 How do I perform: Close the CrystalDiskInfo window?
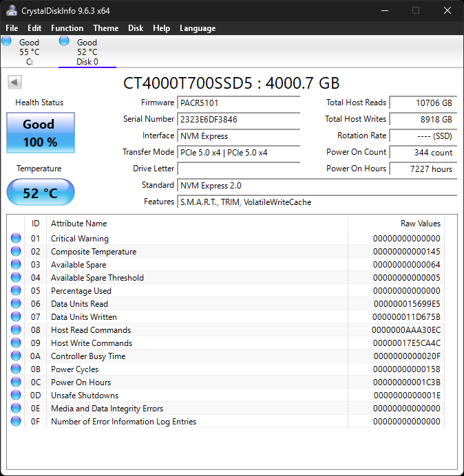click(447, 10)
